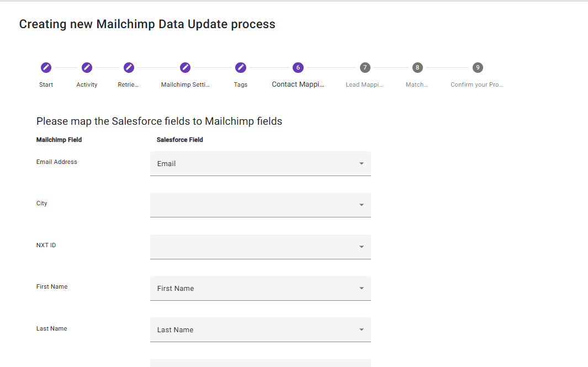Viewport: 588px width, 367px height.
Task: Open the Email Address Salesforce field dropdown
Action: click(260, 164)
